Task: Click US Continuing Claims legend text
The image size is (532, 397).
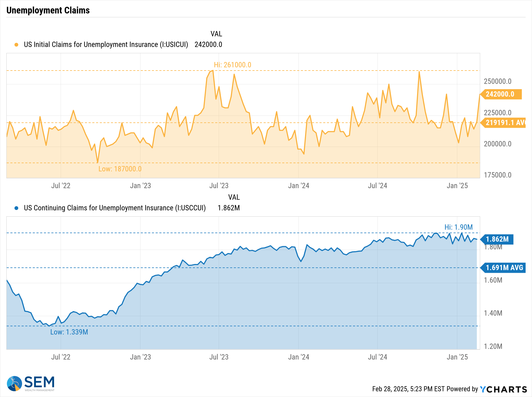Action: (x=115, y=208)
